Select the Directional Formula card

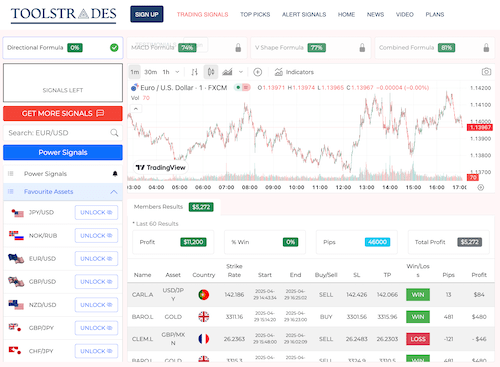63,48
